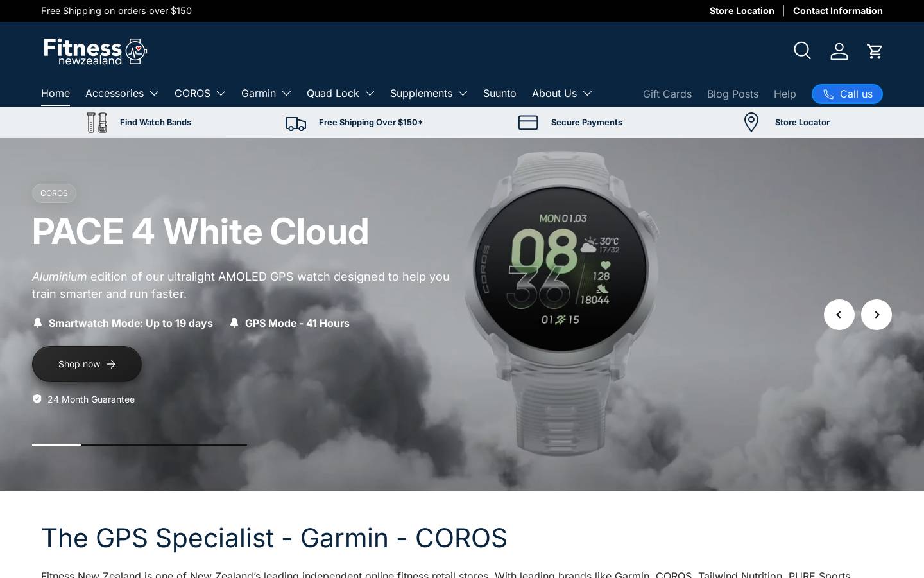This screenshot has height=578, width=924.
Task: Click Smartwatch Mode: Up to 19 days text
Action: click(x=131, y=323)
